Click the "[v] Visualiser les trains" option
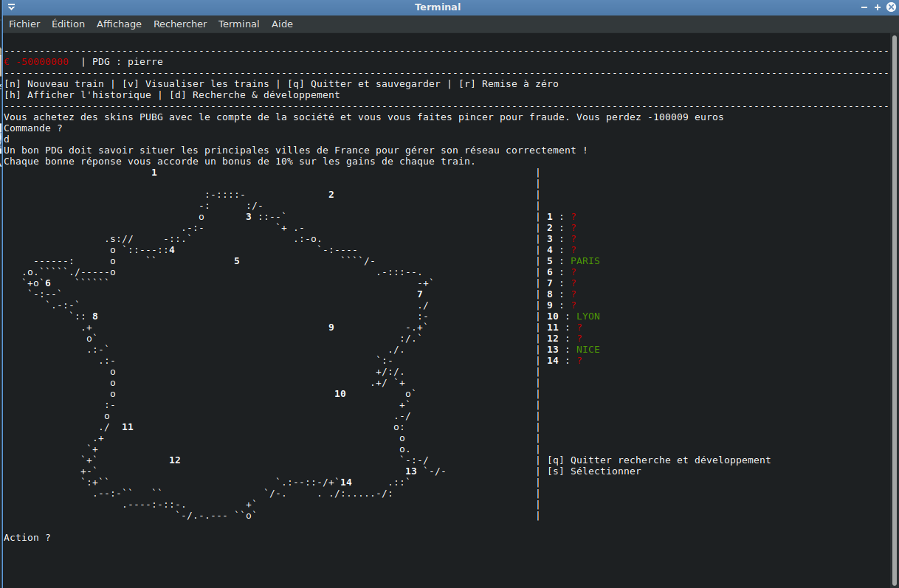Image resolution: width=899 pixels, height=588 pixels. tap(196, 84)
